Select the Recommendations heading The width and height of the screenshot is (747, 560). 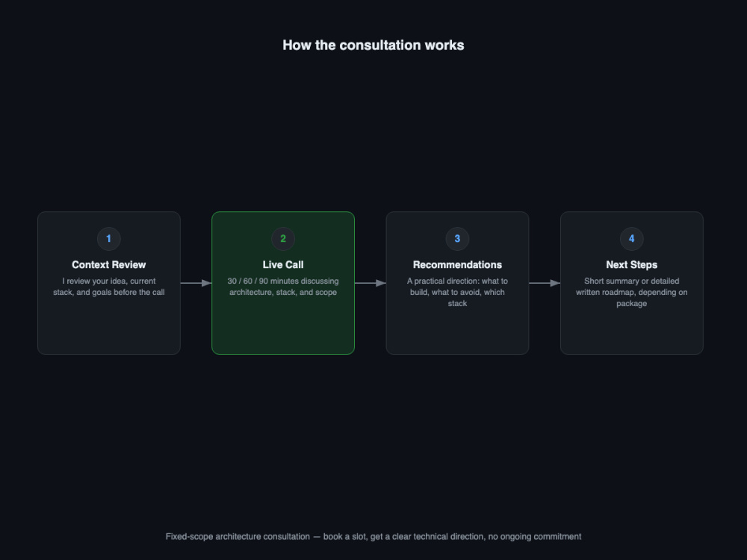[x=457, y=265]
